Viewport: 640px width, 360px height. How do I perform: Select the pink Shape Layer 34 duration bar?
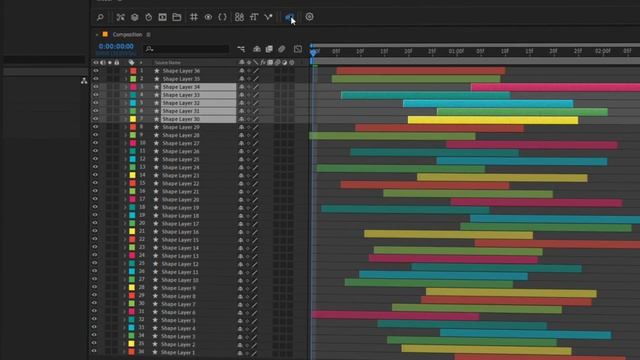point(555,87)
